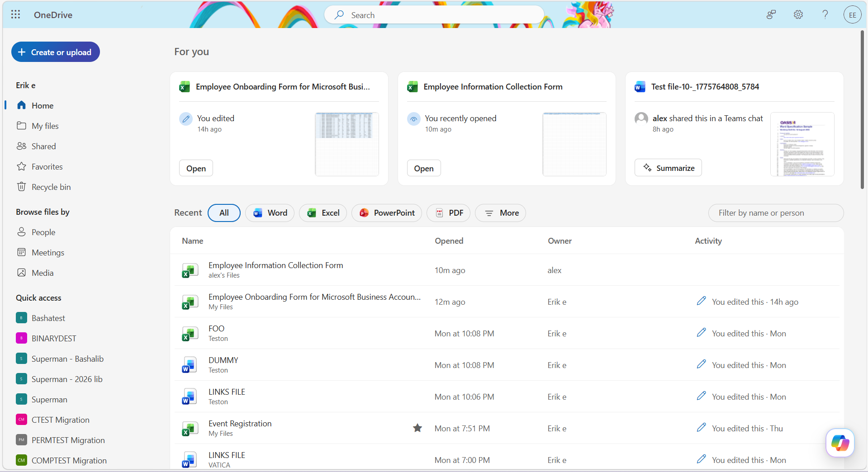Screen dimensions: 868x472
Task: Filter recent files by PowerPoint
Action: pos(387,213)
